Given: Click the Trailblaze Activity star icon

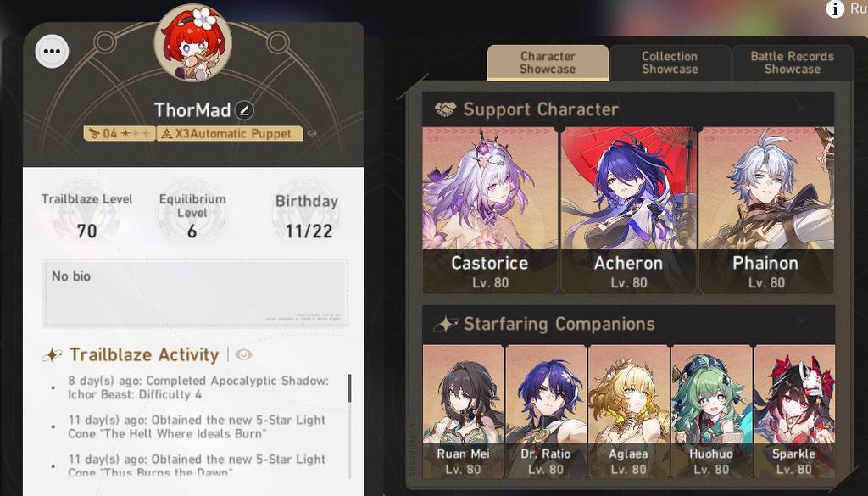Looking at the screenshot, I should tap(52, 355).
